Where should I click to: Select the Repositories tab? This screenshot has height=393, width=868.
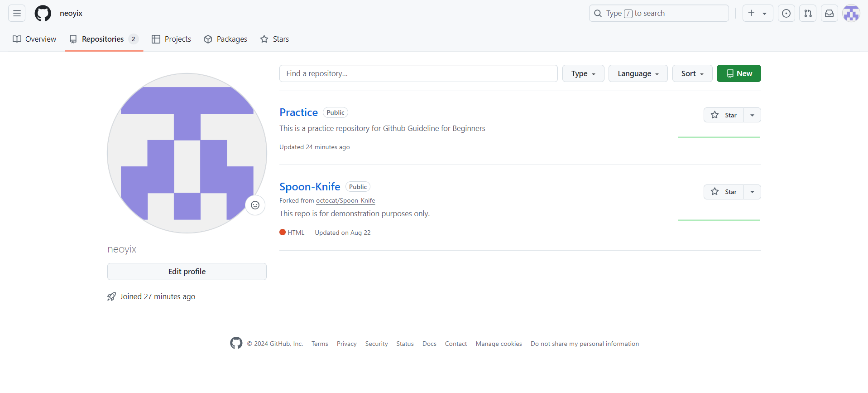[x=104, y=39]
